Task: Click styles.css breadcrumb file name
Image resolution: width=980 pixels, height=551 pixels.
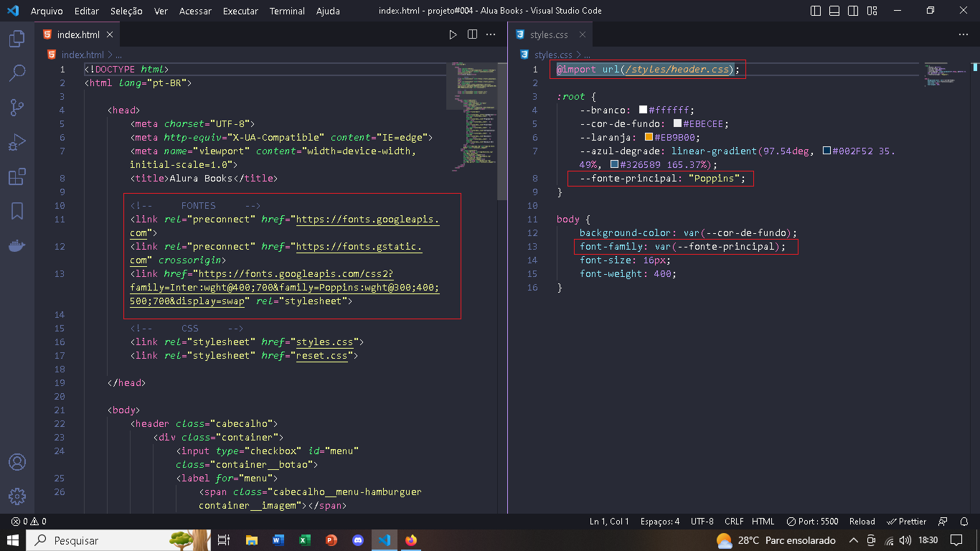Action: click(x=553, y=55)
